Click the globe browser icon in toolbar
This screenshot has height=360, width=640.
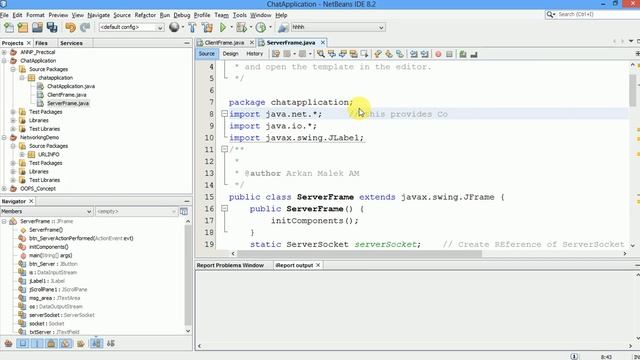tap(174, 27)
